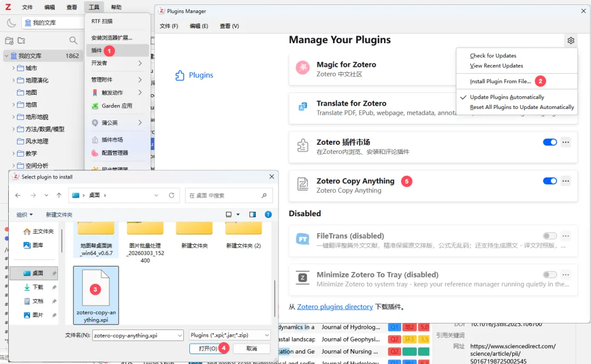Select the zotero-copy-anything.xpi file
This screenshot has width=591, height=364.
(x=96, y=296)
